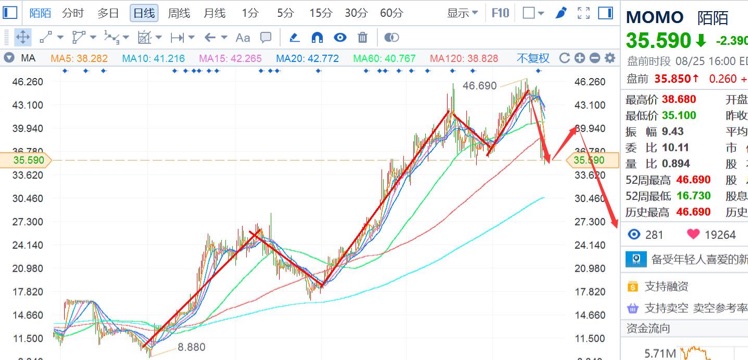Toggle drawing visibility eye icon
This screenshot has width=748, height=360.
point(340,37)
